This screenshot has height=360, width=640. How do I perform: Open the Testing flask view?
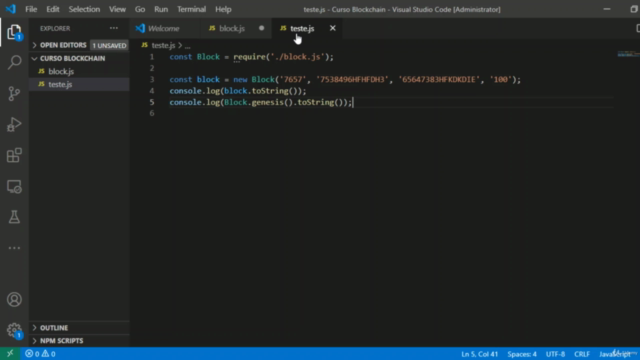pyautogui.click(x=14, y=217)
